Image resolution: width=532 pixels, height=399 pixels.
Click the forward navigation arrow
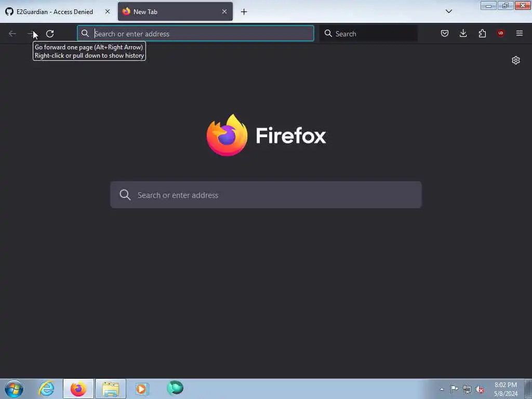(31, 34)
